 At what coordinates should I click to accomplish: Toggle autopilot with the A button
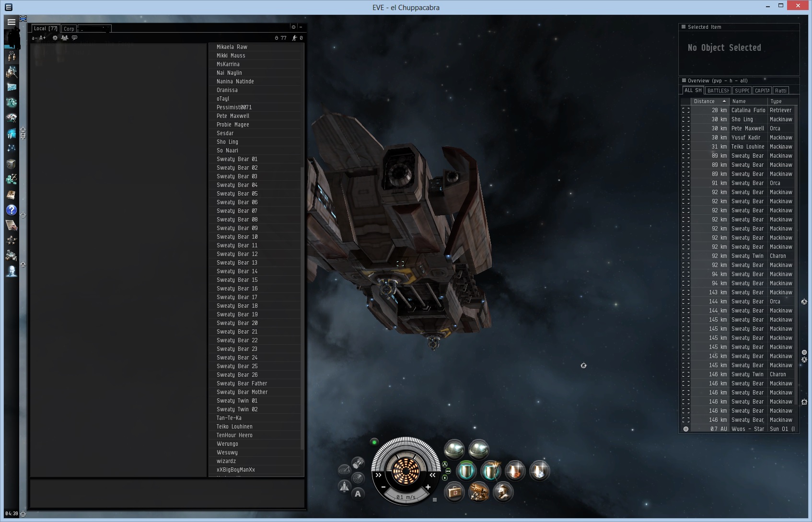358,494
